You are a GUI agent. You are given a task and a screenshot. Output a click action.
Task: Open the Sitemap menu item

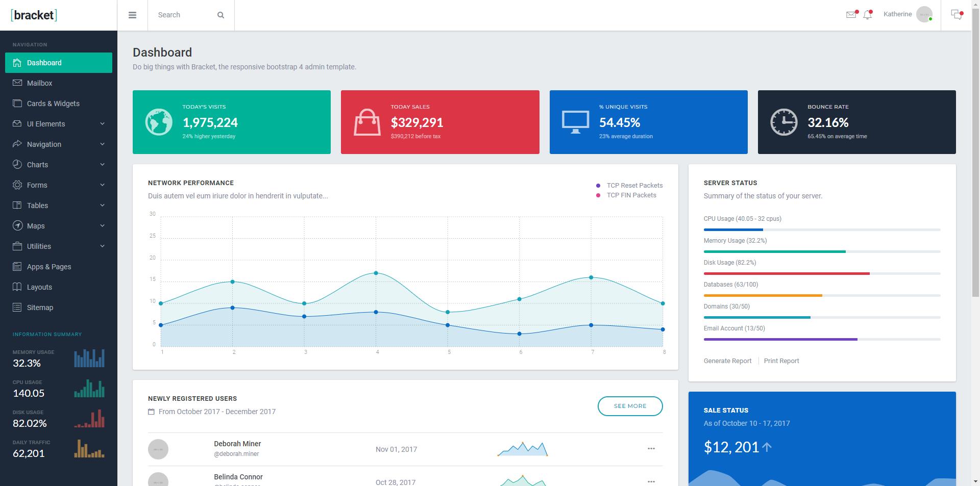coord(59,308)
